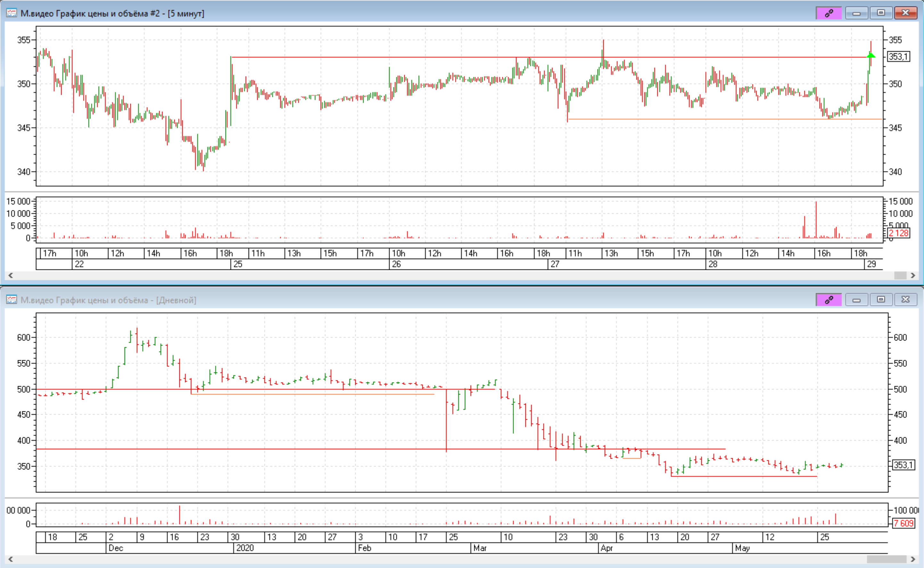
Task: Click the 2 128 volume label on the 5-minute chart
Action: [898, 233]
